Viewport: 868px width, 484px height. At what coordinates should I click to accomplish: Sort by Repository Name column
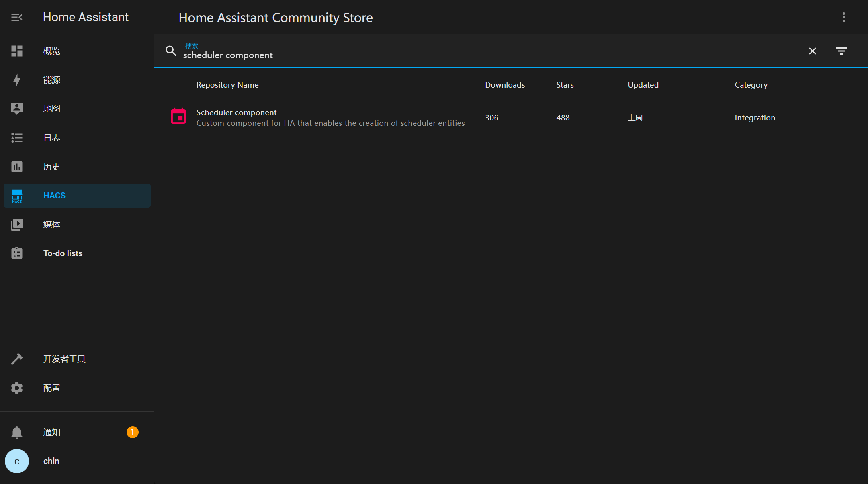point(227,85)
